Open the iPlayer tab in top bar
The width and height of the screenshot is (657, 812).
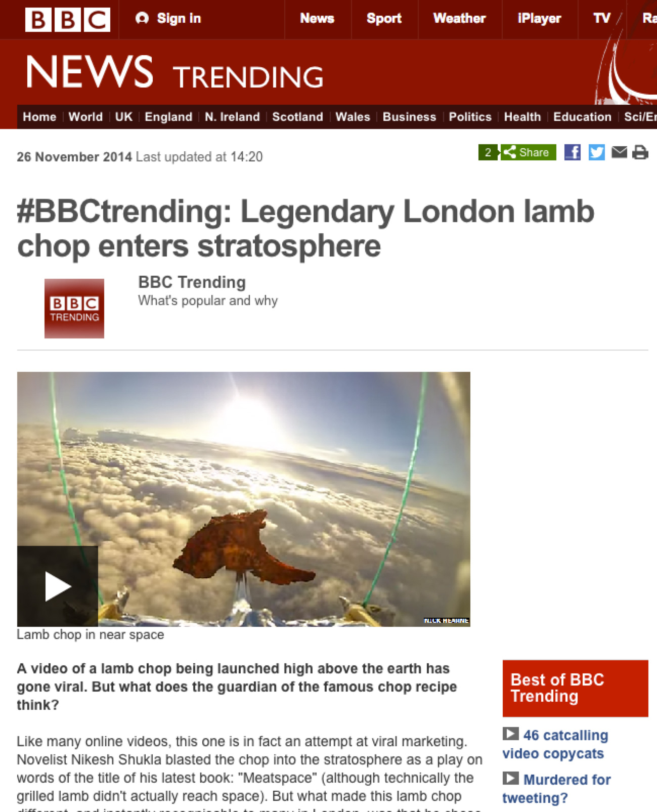click(539, 19)
